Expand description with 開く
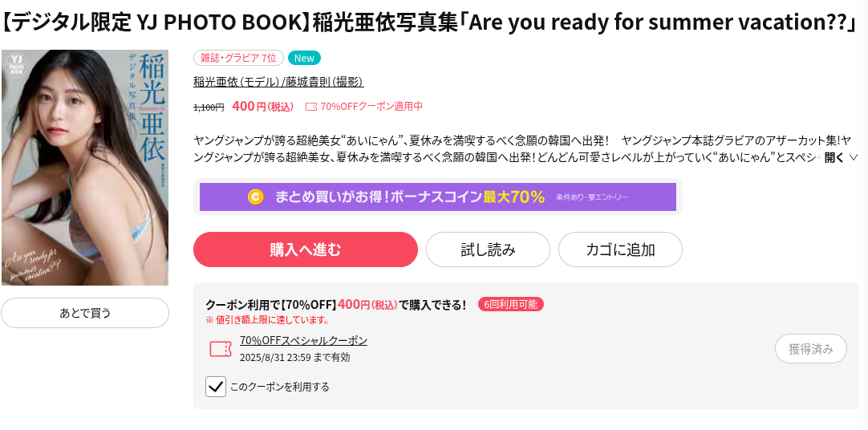Viewport: 868px width, 430px height. coord(834,157)
